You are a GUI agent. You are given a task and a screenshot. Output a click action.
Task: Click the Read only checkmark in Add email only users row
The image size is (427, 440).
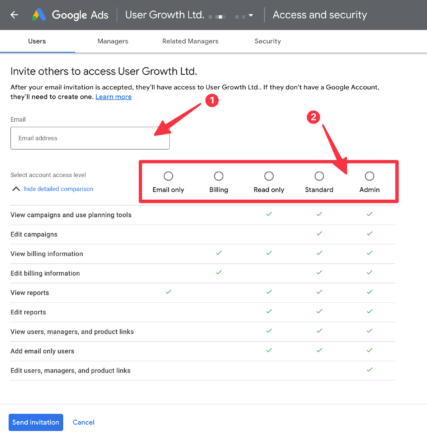pos(269,350)
